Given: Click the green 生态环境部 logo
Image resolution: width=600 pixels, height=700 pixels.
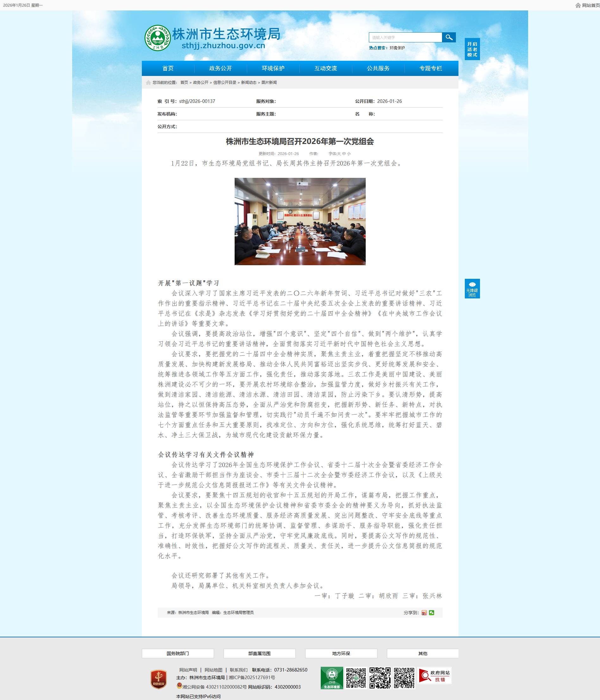Looking at the screenshot, I should point(332,678).
